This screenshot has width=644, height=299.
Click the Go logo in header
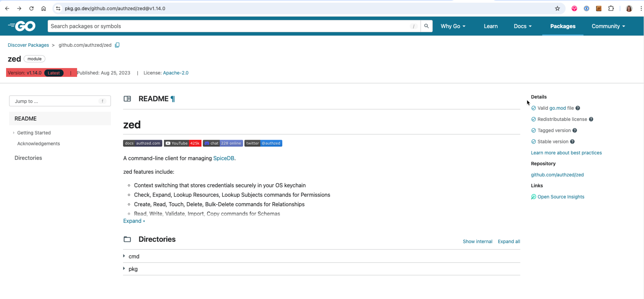point(22,26)
